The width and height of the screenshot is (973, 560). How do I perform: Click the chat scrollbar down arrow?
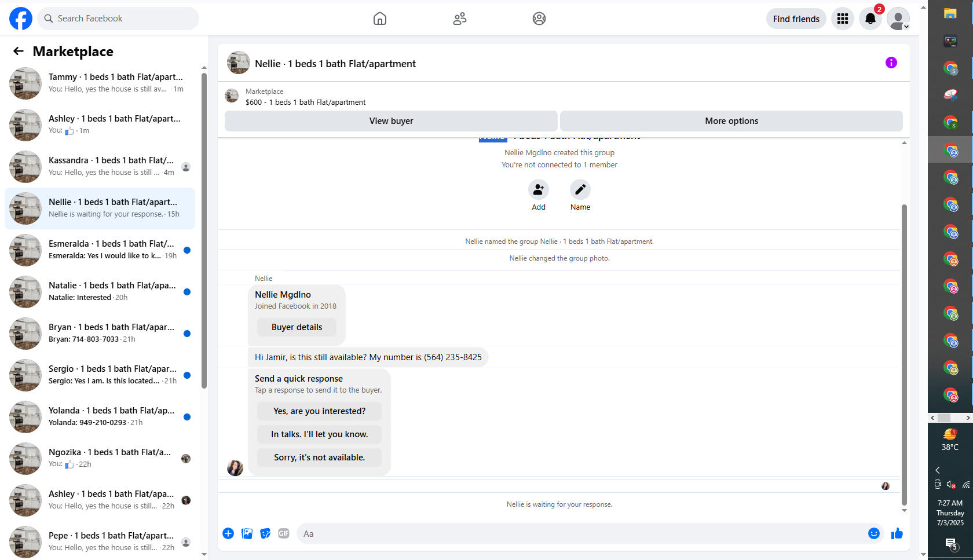tap(904, 511)
